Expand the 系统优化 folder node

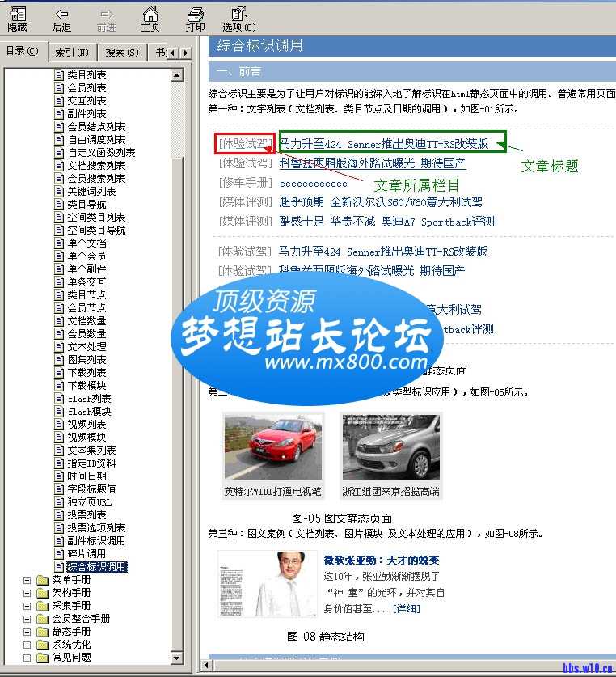click(x=27, y=645)
